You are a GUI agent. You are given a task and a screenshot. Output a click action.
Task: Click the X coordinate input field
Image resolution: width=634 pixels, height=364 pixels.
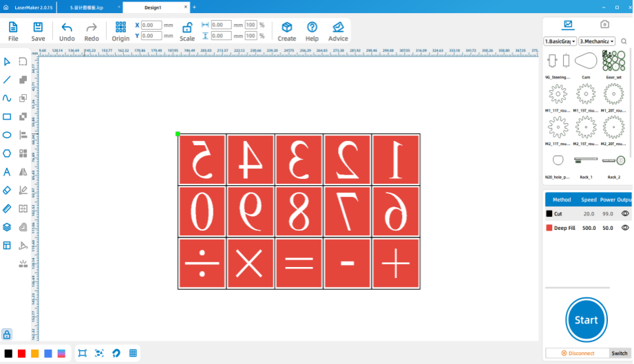(x=151, y=25)
